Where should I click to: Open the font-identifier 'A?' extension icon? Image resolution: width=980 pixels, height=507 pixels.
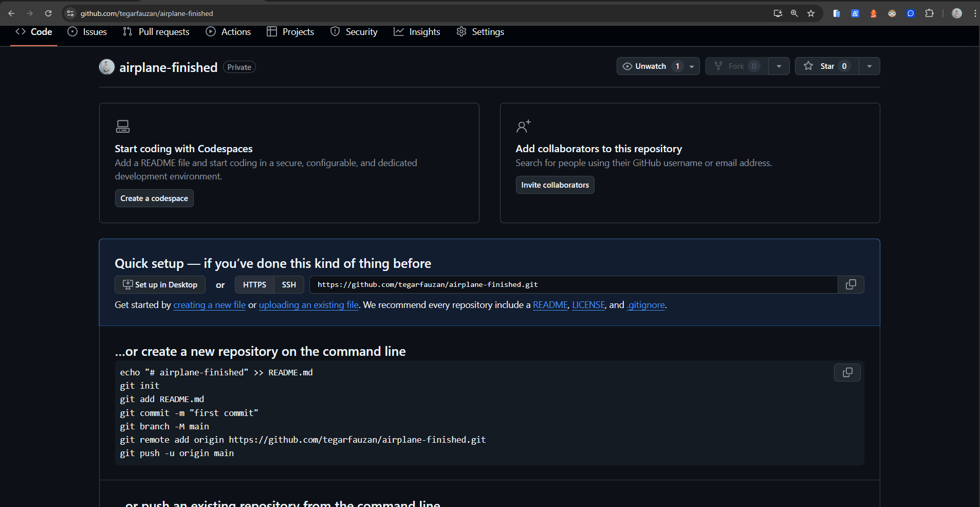855,13
